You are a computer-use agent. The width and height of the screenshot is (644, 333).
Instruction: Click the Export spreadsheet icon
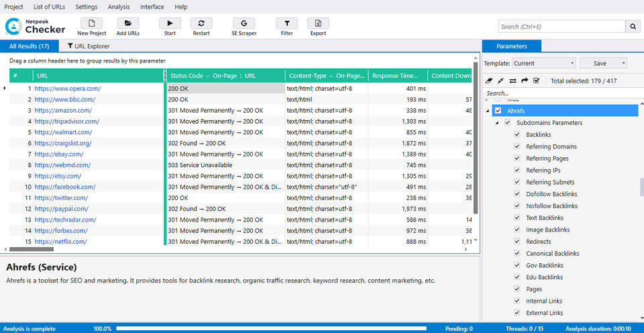(318, 23)
